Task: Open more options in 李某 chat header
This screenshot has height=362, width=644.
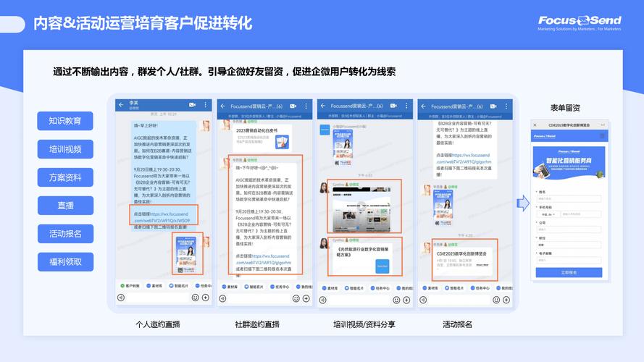Action: pos(205,105)
